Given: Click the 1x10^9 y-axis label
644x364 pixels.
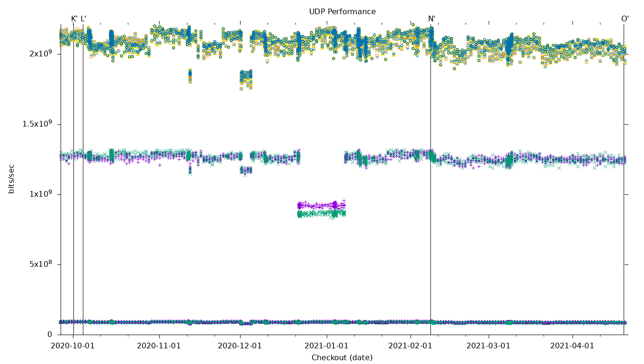Looking at the screenshot, I should (x=41, y=193).
